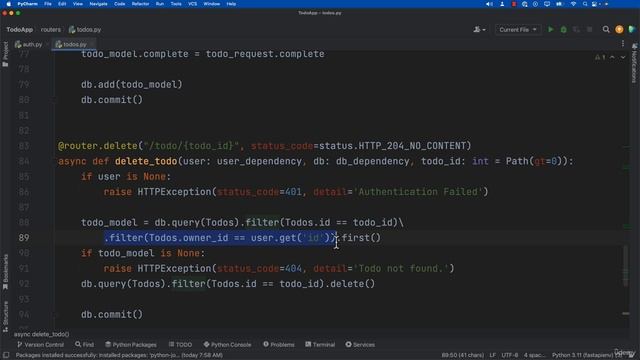Click the @router.delete decorator on line 83
Image resolution: width=640 pixels, height=360 pixels.
98,146
